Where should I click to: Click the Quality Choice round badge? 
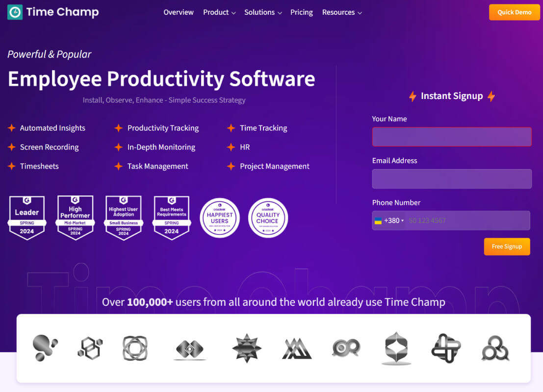click(268, 218)
